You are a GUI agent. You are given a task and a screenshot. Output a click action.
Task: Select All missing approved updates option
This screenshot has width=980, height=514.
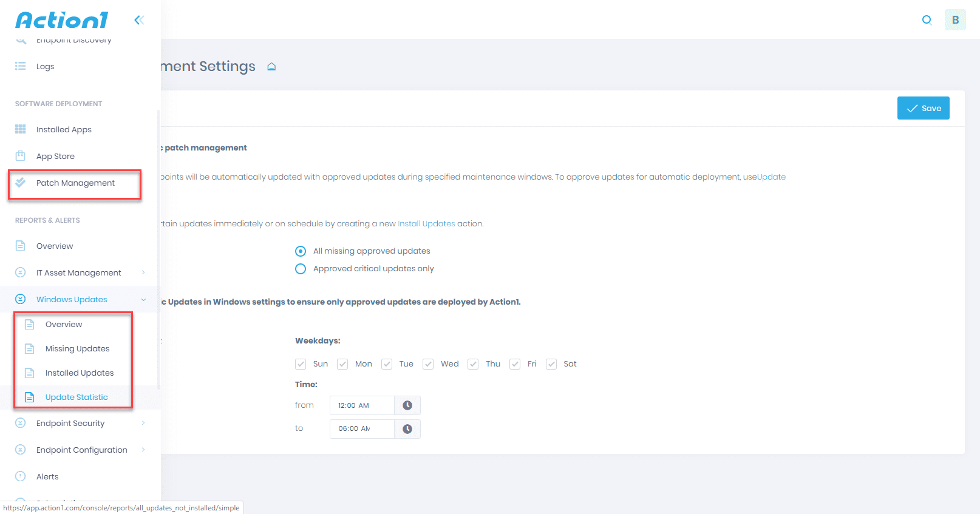(x=301, y=251)
